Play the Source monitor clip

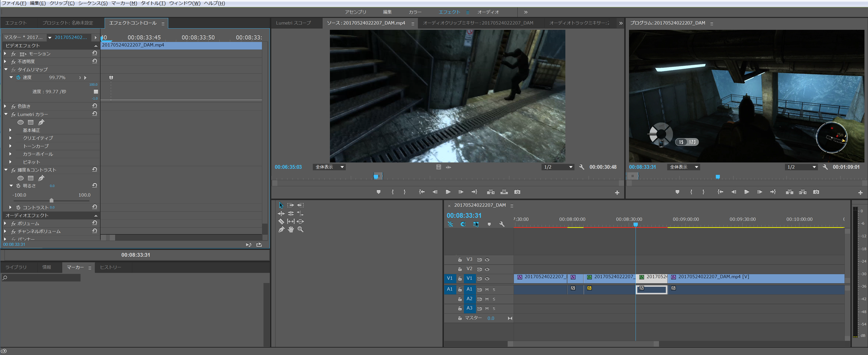448,192
